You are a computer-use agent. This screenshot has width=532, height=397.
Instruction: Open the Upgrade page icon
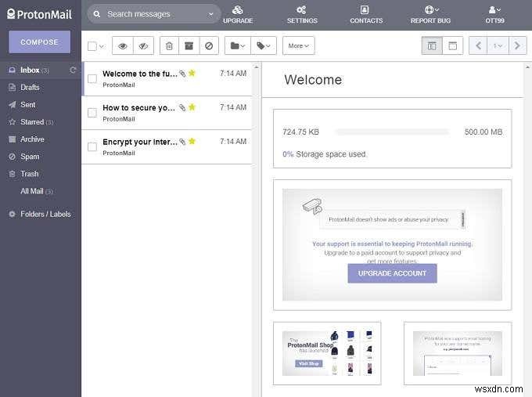coord(238,10)
